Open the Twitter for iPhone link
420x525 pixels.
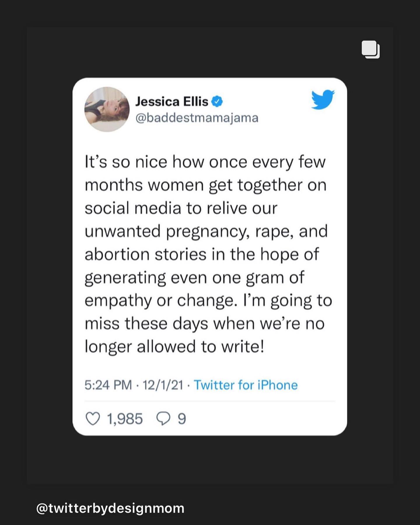pyautogui.click(x=246, y=385)
